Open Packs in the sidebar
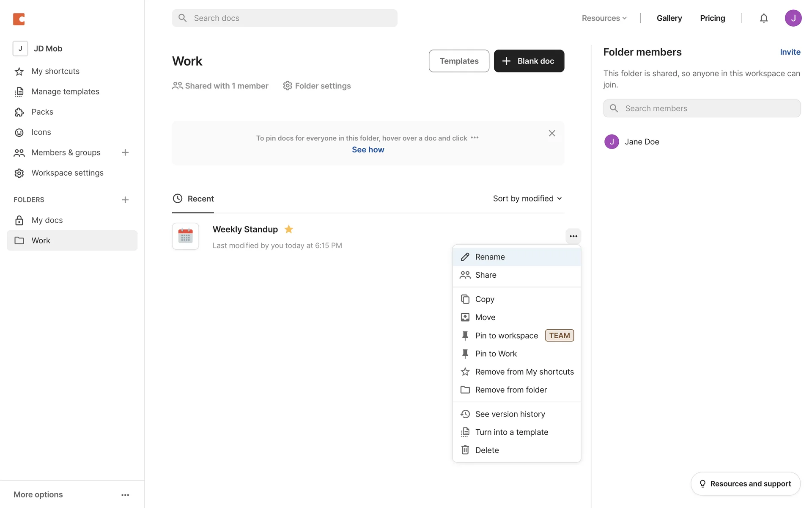Screen dimensions: 812x508 coord(42,112)
